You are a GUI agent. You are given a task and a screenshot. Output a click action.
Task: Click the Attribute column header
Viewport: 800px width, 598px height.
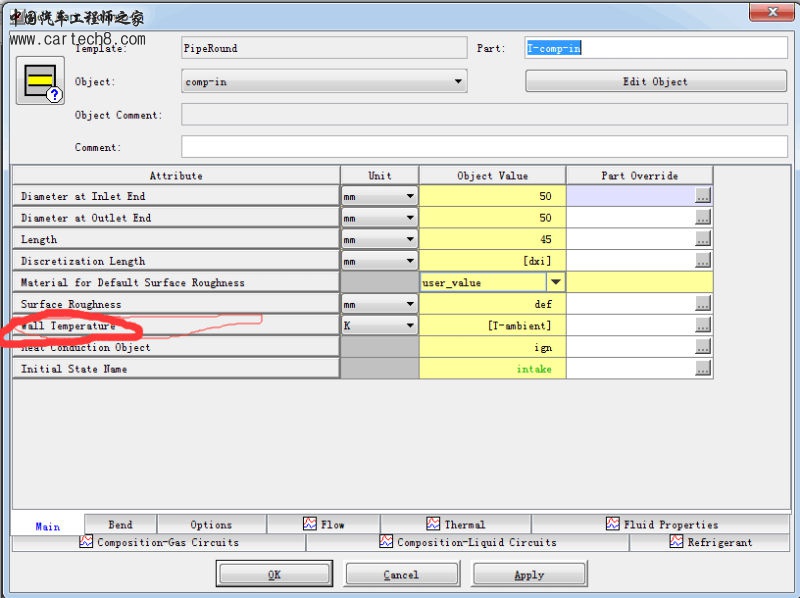click(176, 176)
